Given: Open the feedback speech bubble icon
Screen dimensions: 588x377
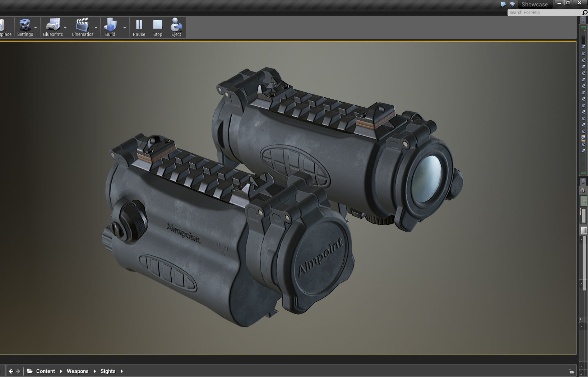Looking at the screenshot, I should [503, 4].
